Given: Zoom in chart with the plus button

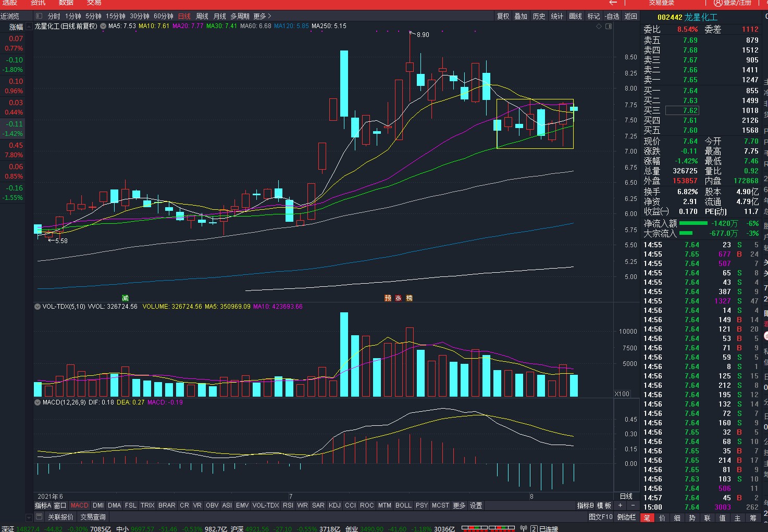Looking at the screenshot, I should 621,505.
